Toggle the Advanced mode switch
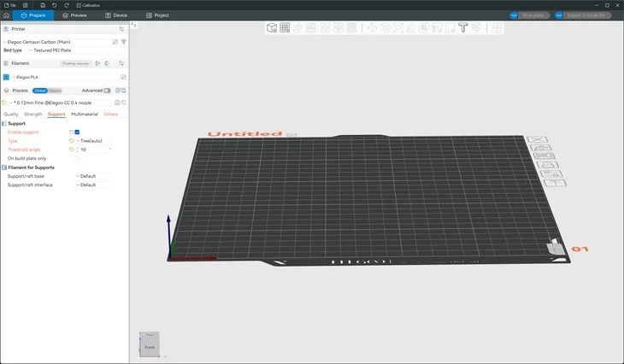This screenshot has width=624, height=364. (x=107, y=91)
